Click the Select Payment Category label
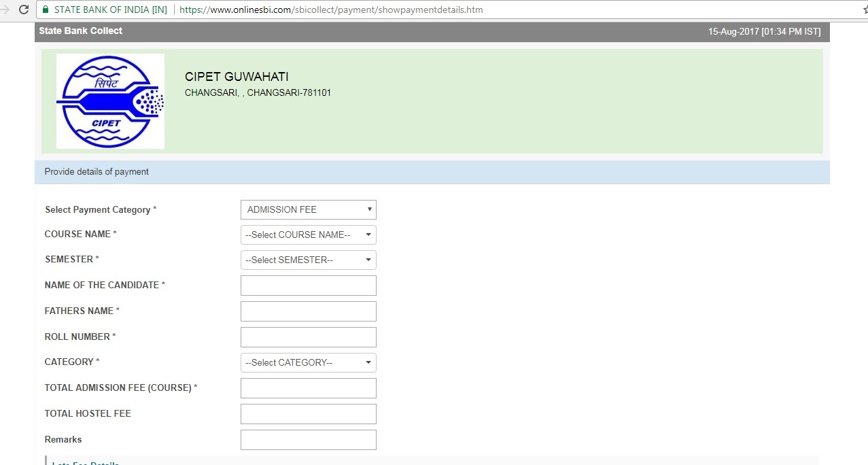Screen dimensions: 868x465 pyautogui.click(x=101, y=209)
